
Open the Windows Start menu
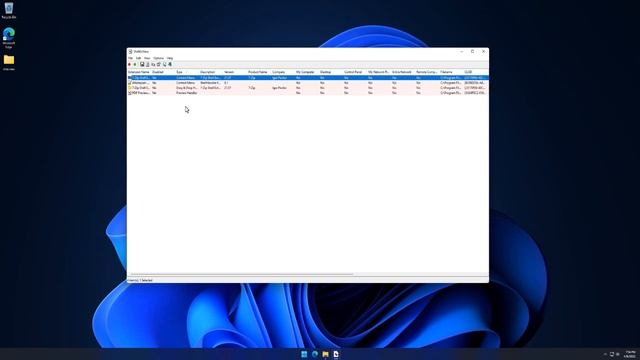(x=304, y=354)
